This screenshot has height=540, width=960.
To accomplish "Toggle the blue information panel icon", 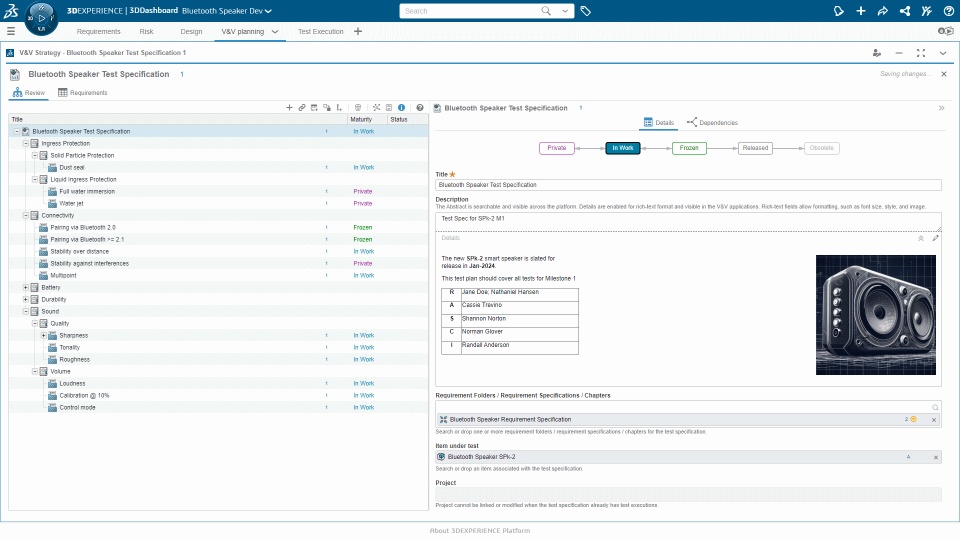I will (x=402, y=108).
